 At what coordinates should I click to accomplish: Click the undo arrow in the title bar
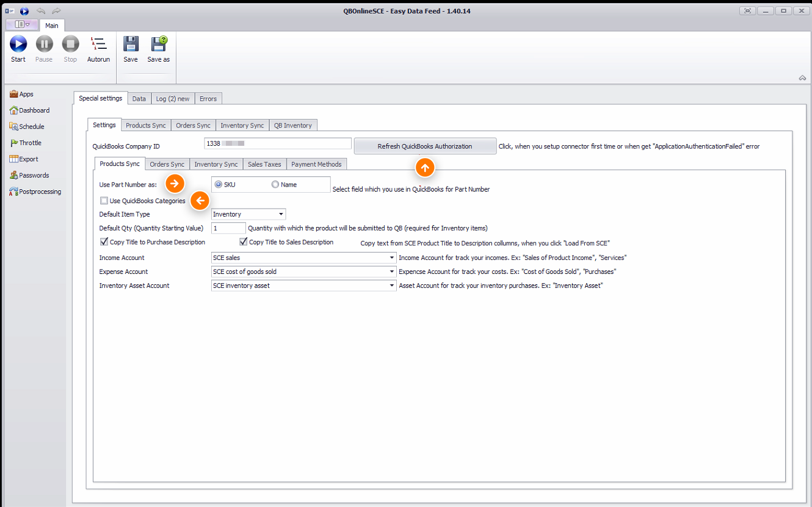41,11
